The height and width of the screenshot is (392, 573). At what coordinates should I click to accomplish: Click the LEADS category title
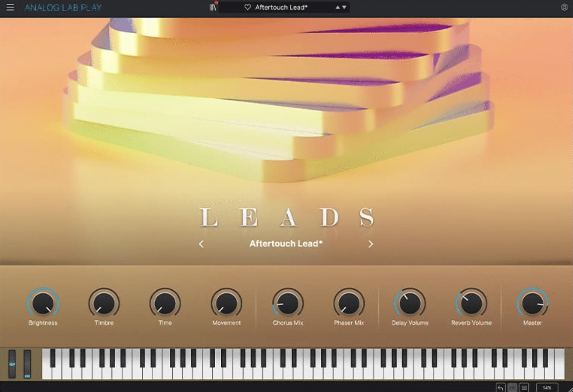(287, 217)
